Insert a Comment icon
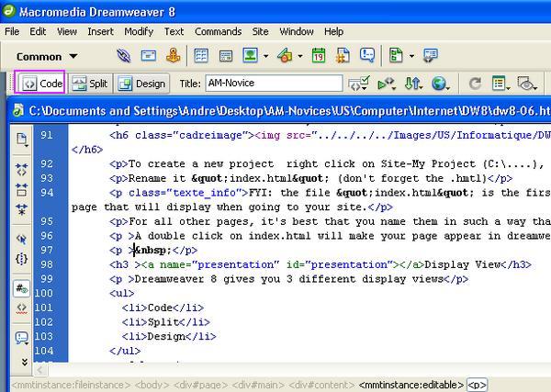This screenshot has height=392, width=551. (x=366, y=55)
